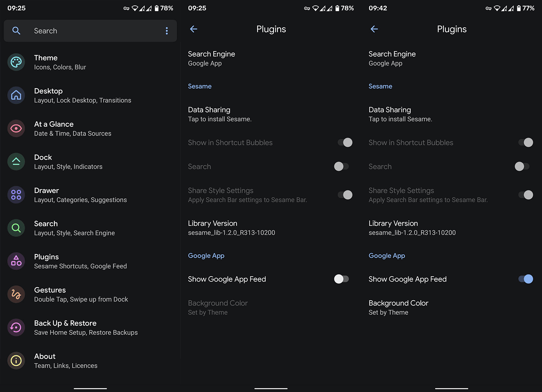Screen dimensions: 542x392
Task: Tap the clock reading 09:42
Action: point(378,8)
